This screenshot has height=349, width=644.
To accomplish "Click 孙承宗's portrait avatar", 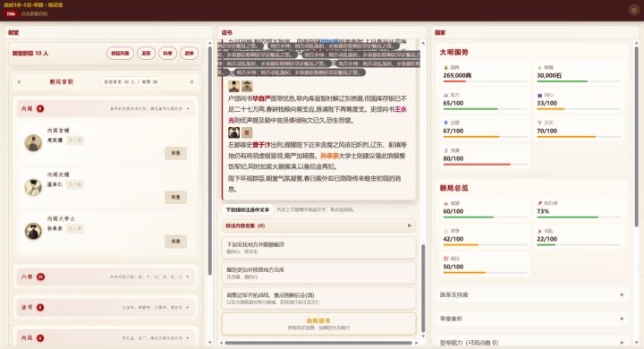I will (x=33, y=231).
